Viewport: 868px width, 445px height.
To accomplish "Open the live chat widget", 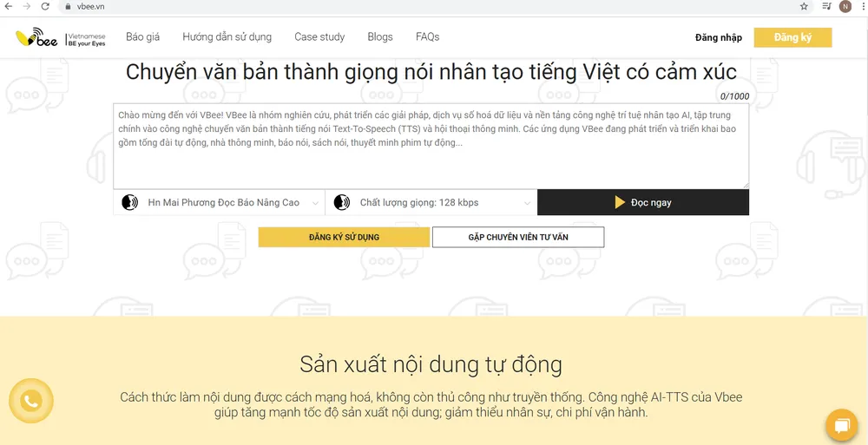I will pos(841,425).
